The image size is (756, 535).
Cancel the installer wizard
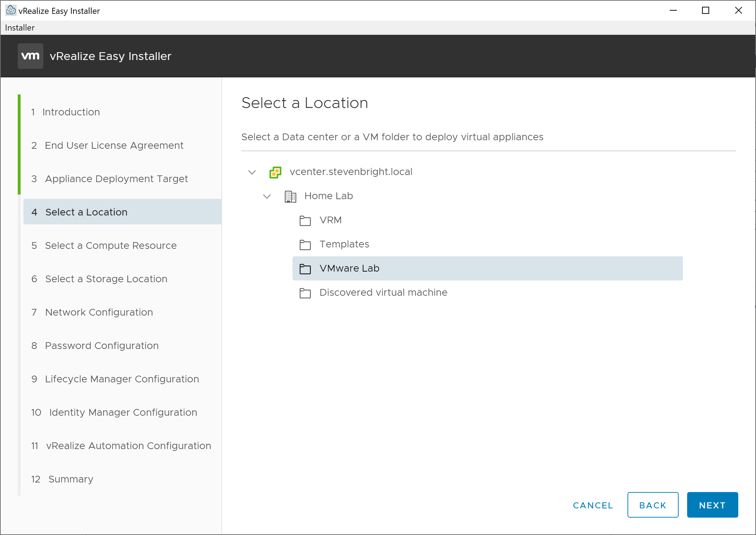coord(593,505)
